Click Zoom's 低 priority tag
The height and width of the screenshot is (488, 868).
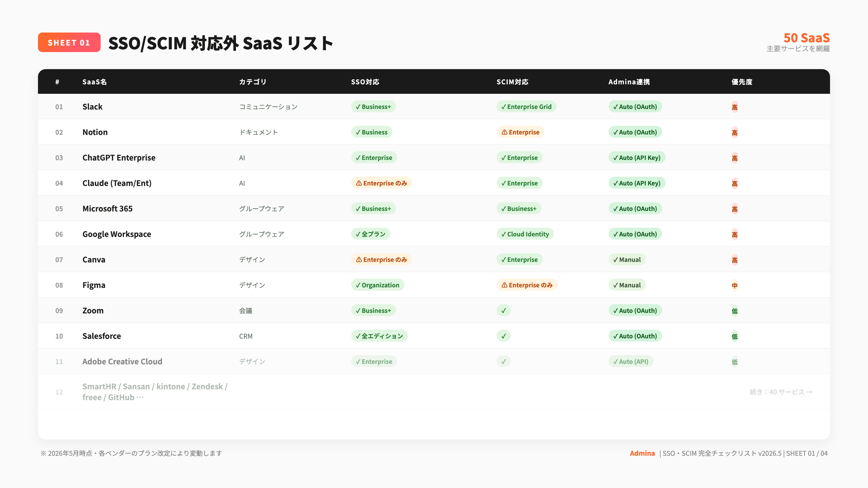[735, 311]
